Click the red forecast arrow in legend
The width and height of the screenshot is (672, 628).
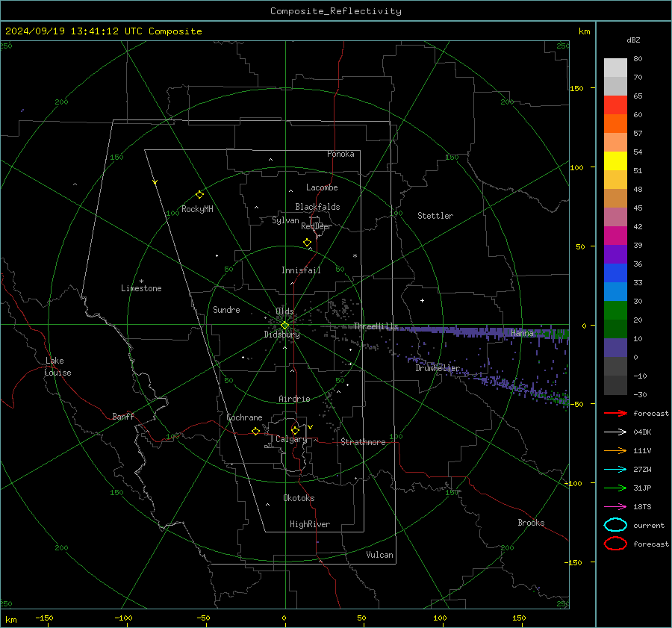point(615,413)
